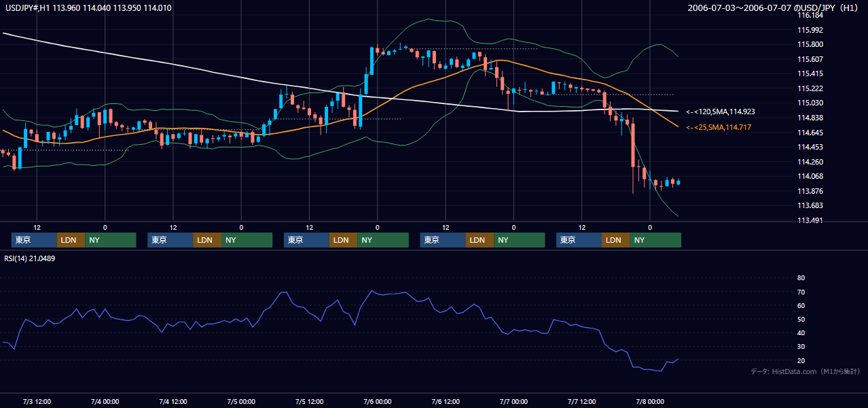This screenshot has height=408, width=868.
Task: Click the 2006-07-03～2006-07-07 USD/JPY date range heading
Action: click(x=774, y=8)
